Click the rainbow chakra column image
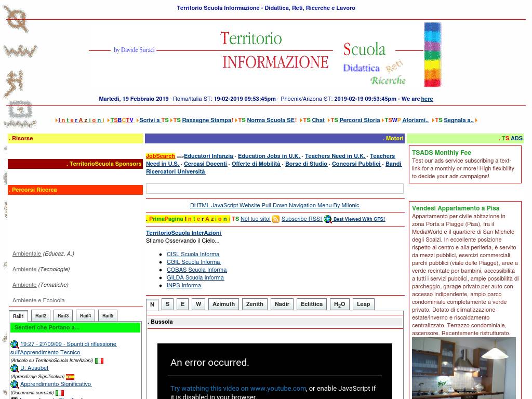This screenshot has width=532, height=399. 432,55
